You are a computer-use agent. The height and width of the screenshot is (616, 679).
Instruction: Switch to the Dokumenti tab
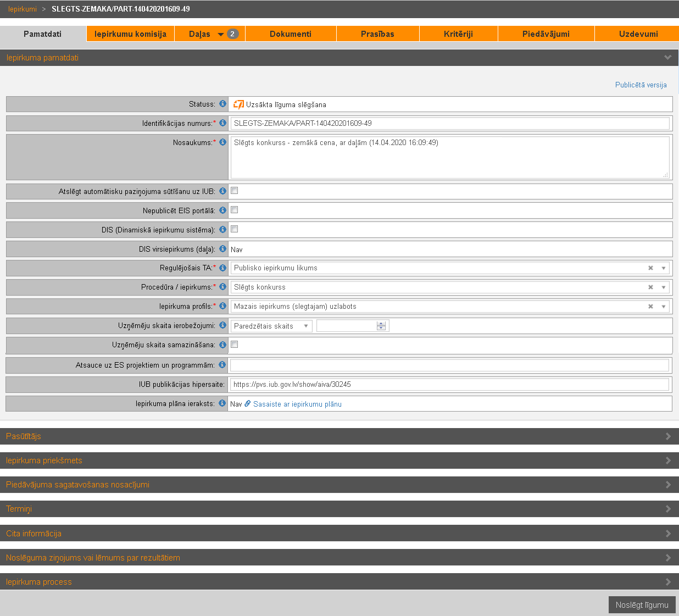point(291,34)
